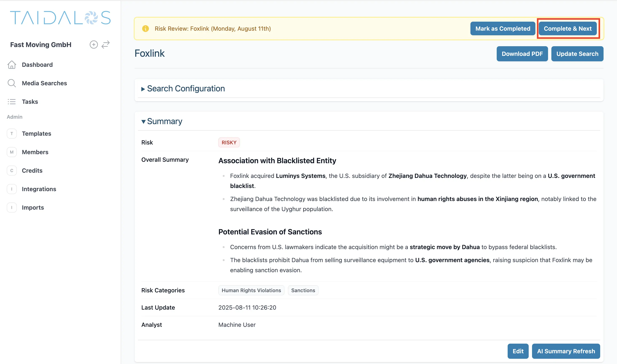The height and width of the screenshot is (364, 617).
Task: Click the switch organization arrows icon
Action: (x=106, y=45)
